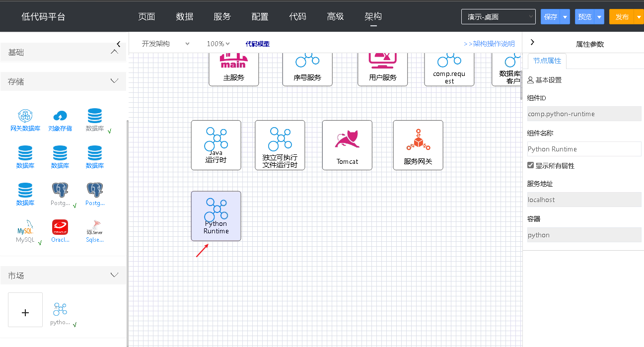Open the >>架构操作说明 link
Screen dimensions: 644x347
pos(489,44)
